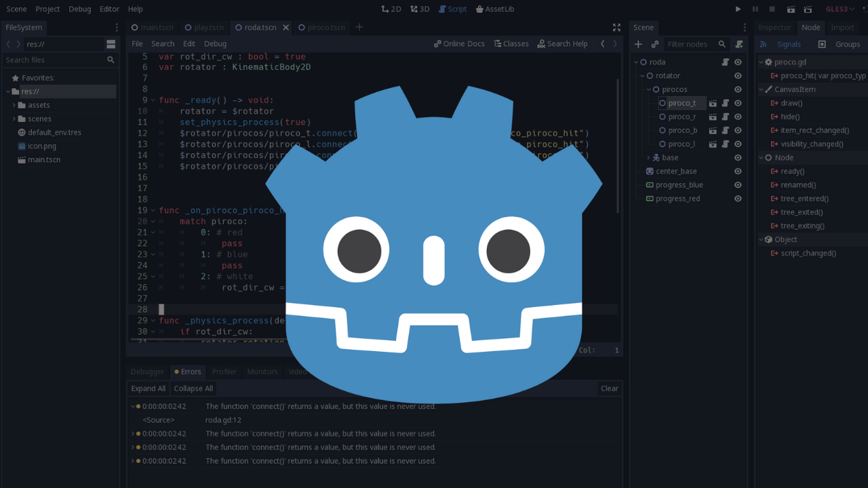The image size is (868, 488).
Task: Expand the assets folder
Action: (14, 105)
